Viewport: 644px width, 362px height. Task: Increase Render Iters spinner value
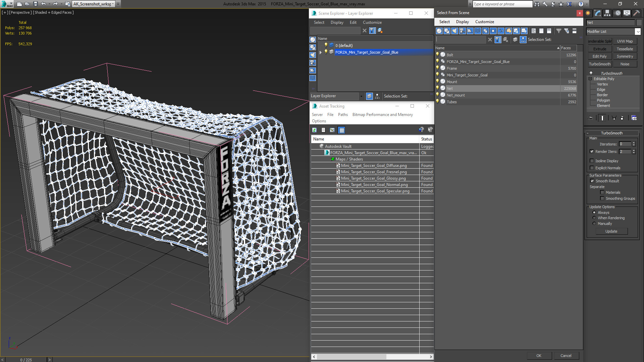634,150
